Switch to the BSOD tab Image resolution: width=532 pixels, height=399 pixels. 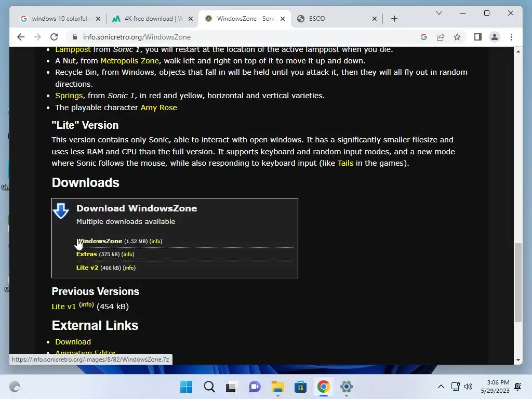click(x=336, y=19)
